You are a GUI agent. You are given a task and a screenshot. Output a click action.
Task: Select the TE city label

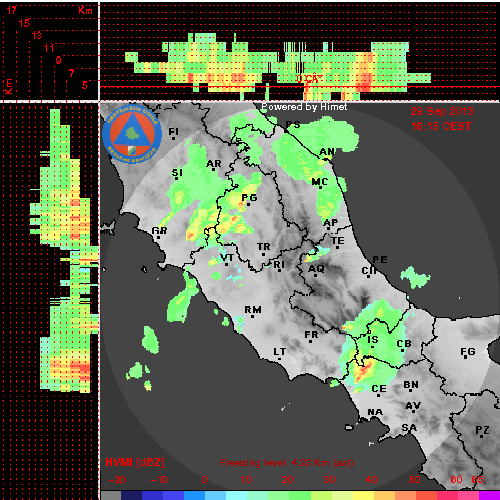tap(338, 240)
